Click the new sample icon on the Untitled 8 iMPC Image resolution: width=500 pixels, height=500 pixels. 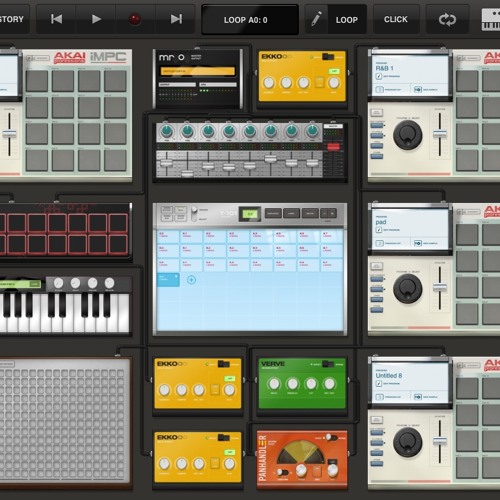coord(418,397)
